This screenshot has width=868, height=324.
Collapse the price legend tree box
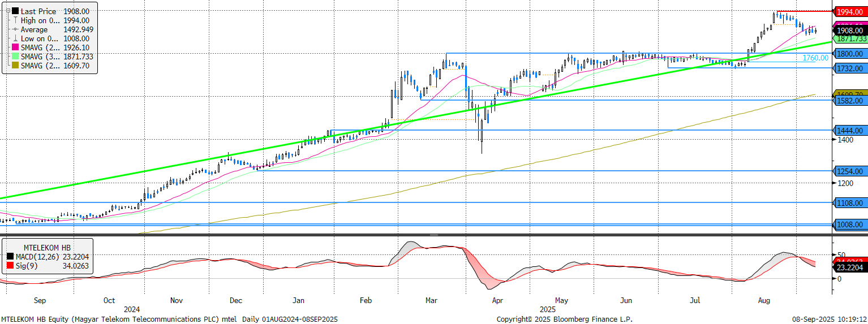(7, 11)
